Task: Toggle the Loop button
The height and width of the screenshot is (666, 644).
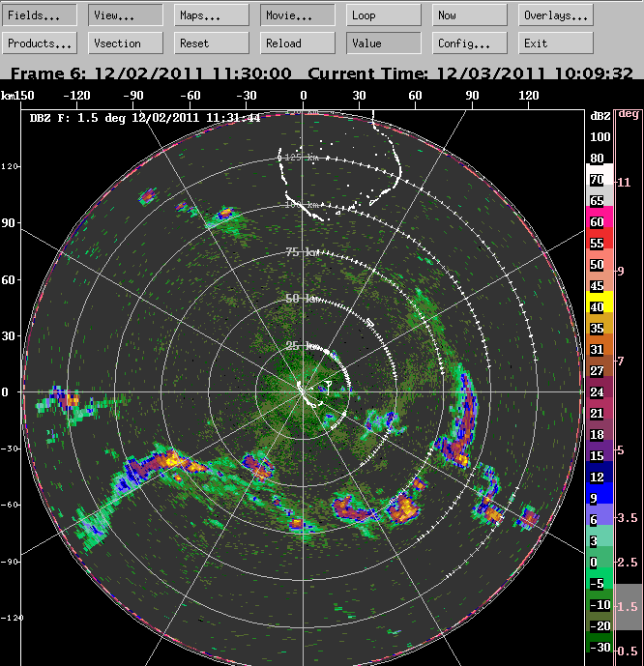Action: [x=384, y=15]
